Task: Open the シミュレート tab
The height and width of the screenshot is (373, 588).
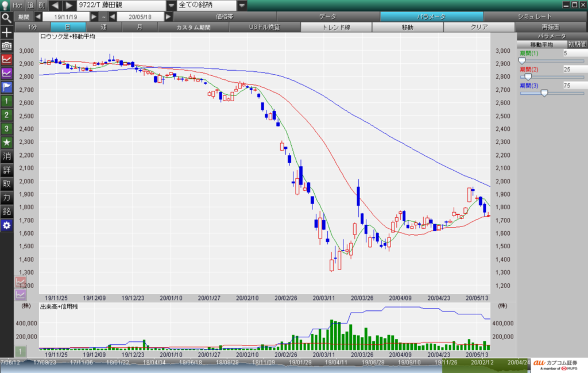Action: point(534,17)
